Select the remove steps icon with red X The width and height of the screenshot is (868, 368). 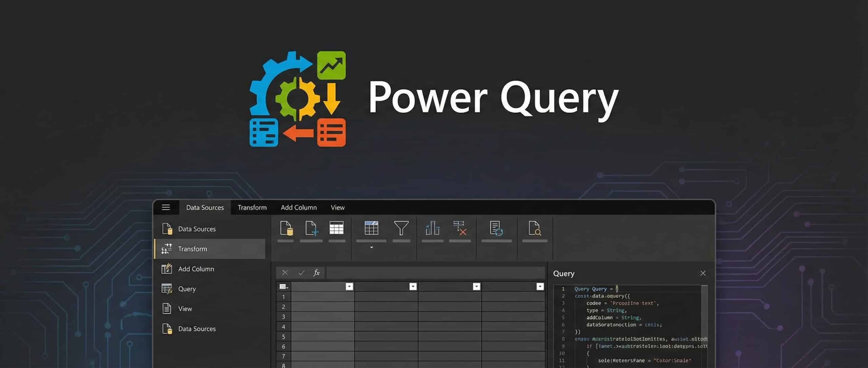coord(460,229)
